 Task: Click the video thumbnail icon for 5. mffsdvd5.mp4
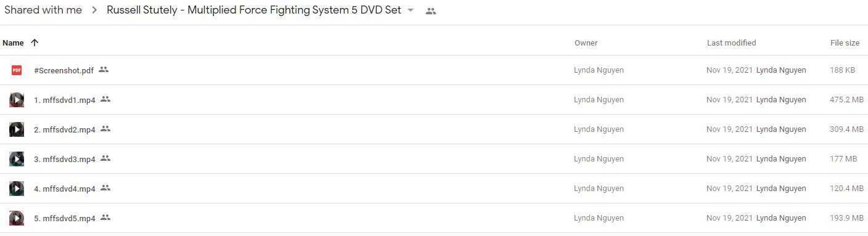17,218
